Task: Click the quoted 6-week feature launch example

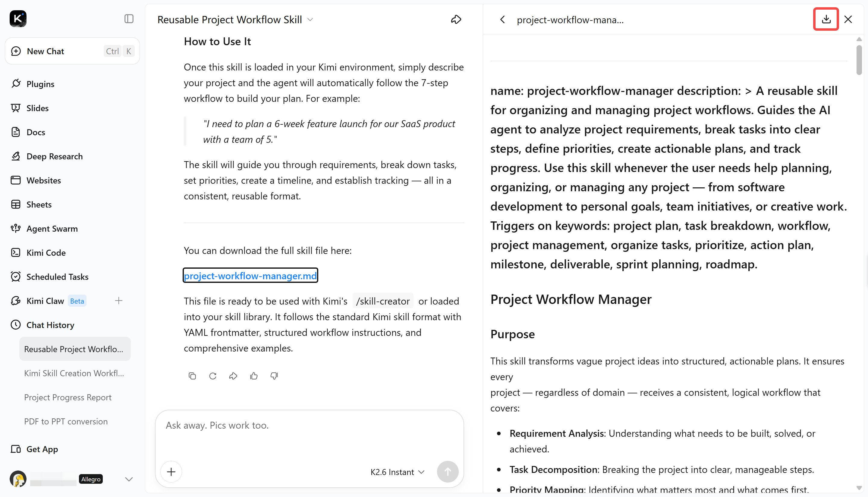Action: tap(329, 131)
